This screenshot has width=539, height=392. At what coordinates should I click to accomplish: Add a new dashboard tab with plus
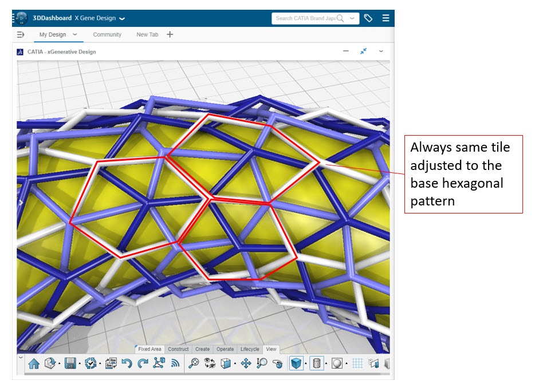pyautogui.click(x=170, y=34)
